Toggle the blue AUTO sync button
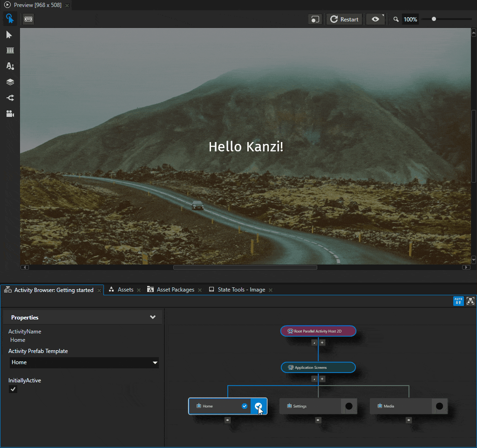 [458, 301]
